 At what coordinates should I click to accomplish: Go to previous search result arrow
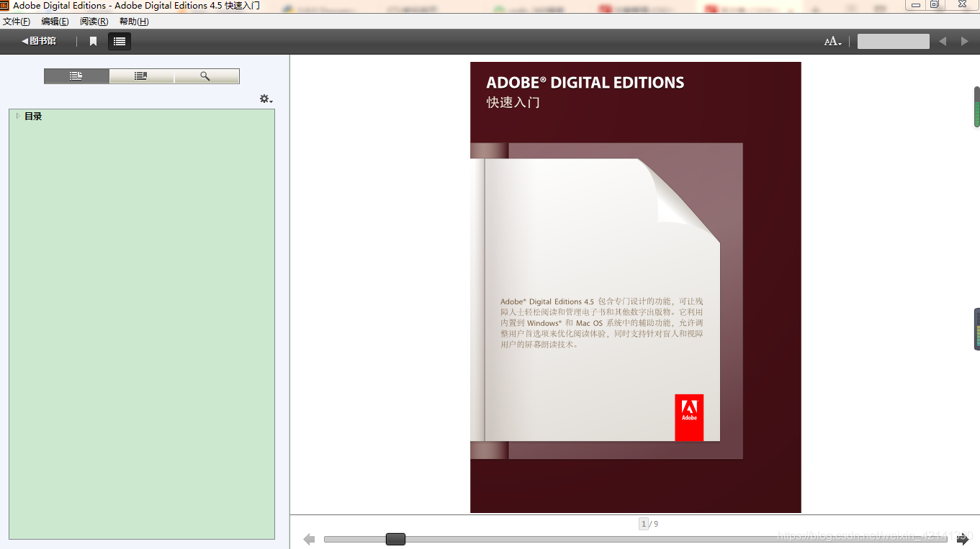point(943,42)
